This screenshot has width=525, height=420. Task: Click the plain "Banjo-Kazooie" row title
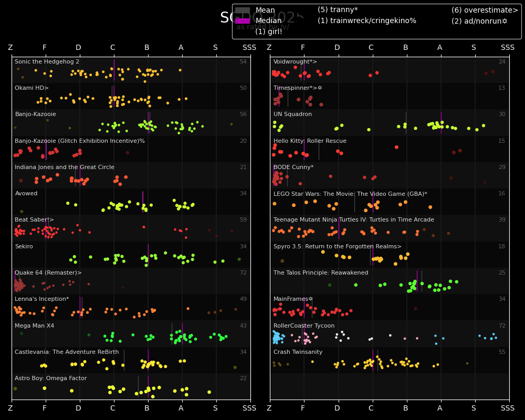click(36, 114)
